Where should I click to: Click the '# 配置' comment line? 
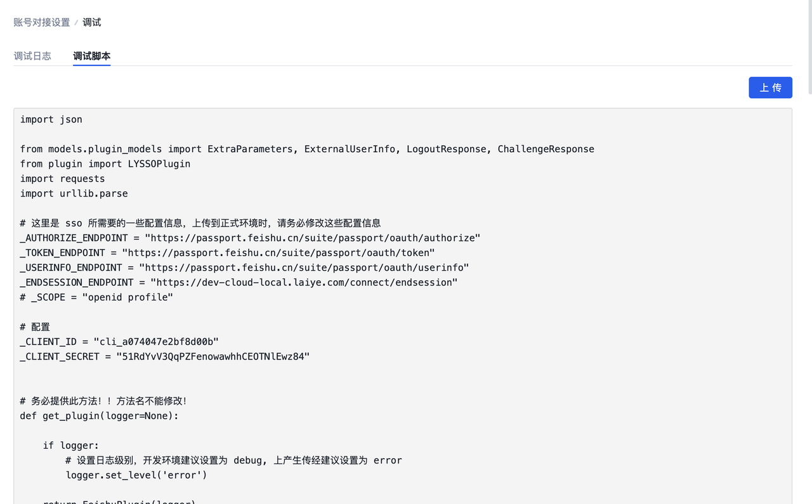click(35, 326)
